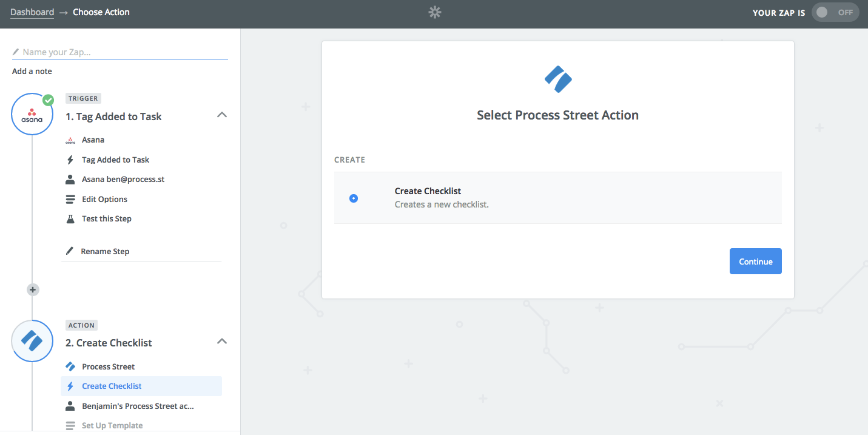Click into the Name your Zap field
Viewport: 868px width, 435px height.
pos(120,52)
